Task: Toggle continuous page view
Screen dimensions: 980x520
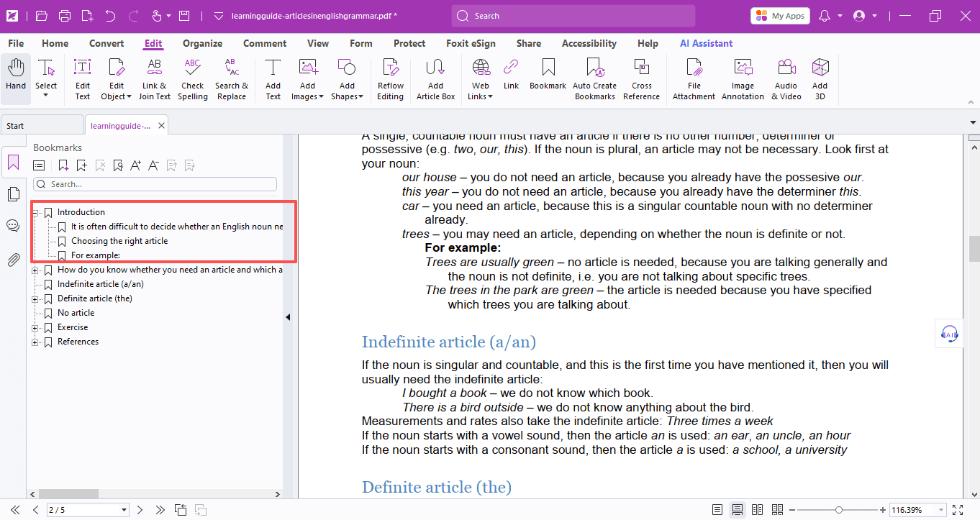Action: click(738, 510)
